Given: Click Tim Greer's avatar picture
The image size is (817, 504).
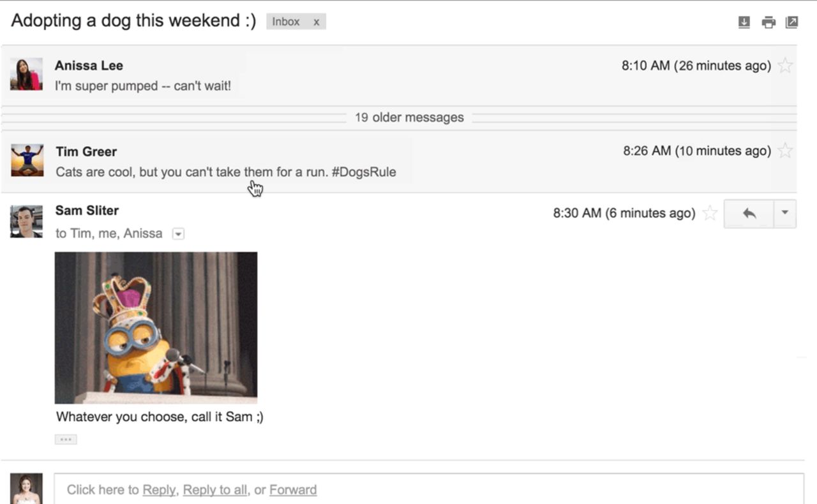Looking at the screenshot, I should [x=27, y=160].
